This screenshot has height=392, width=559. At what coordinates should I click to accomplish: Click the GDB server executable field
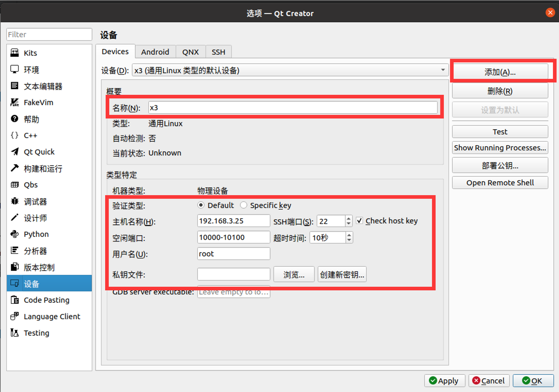234,292
